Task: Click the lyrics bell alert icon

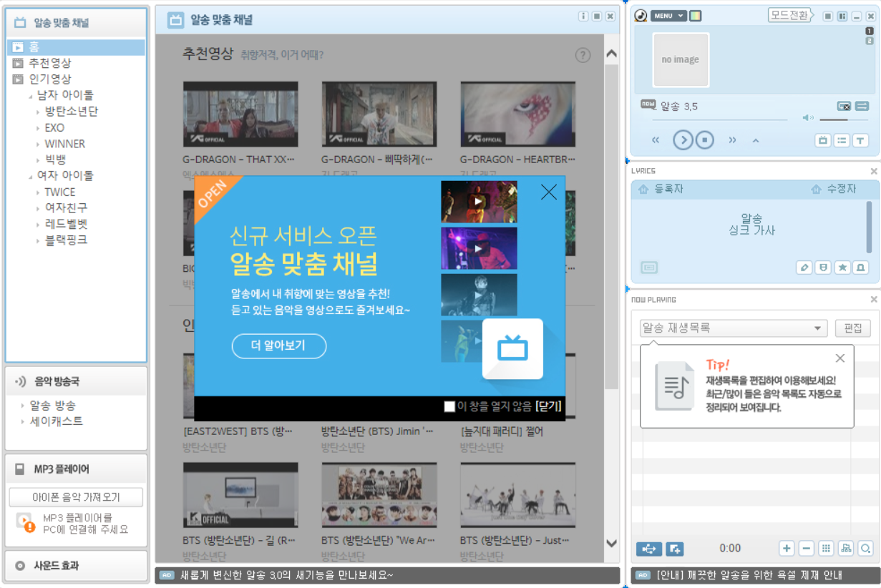Action: [861, 267]
